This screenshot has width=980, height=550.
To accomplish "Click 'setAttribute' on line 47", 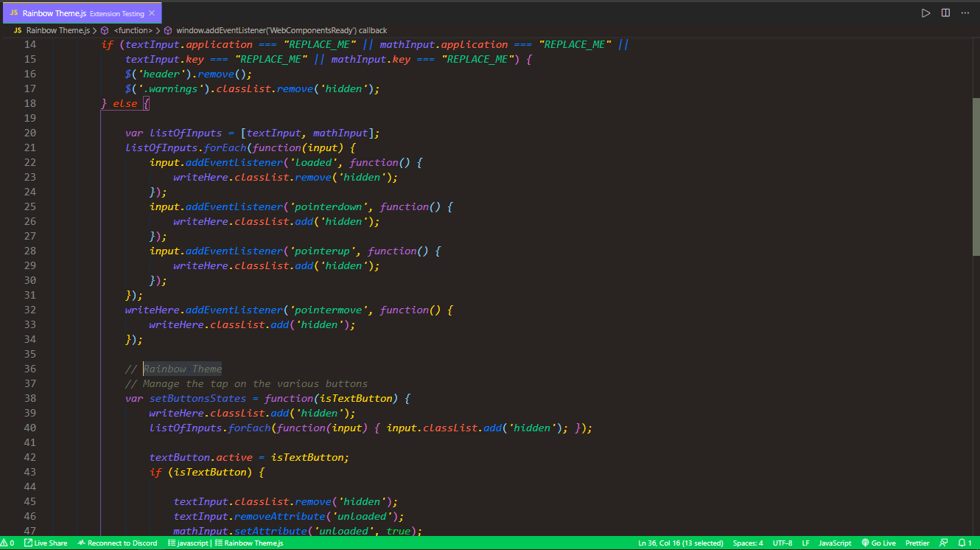I will (x=270, y=531).
